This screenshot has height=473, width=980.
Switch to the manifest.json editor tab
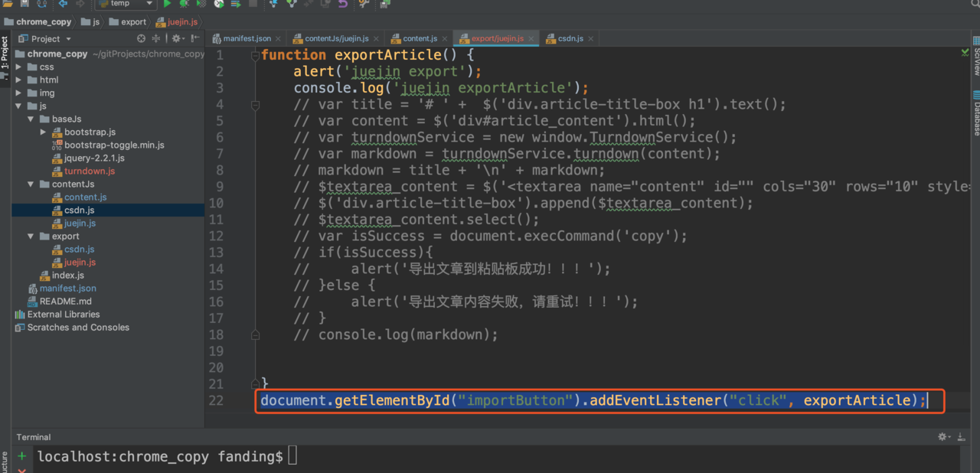(x=246, y=38)
